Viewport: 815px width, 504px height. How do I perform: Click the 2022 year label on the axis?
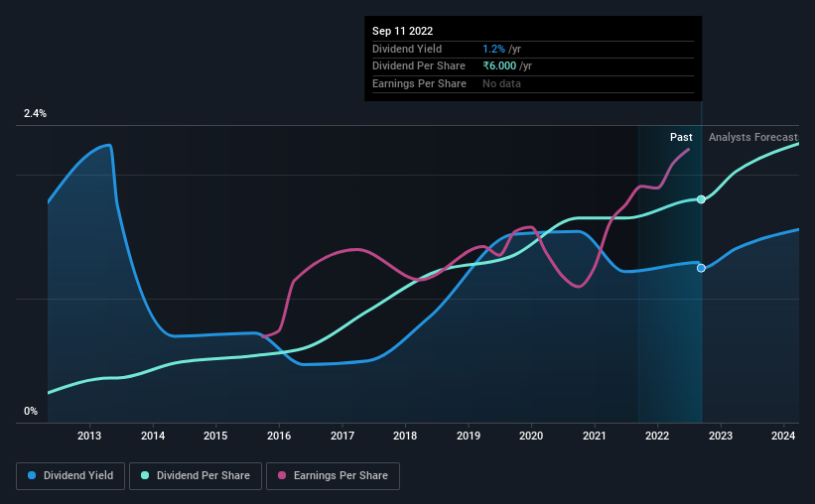coord(657,436)
